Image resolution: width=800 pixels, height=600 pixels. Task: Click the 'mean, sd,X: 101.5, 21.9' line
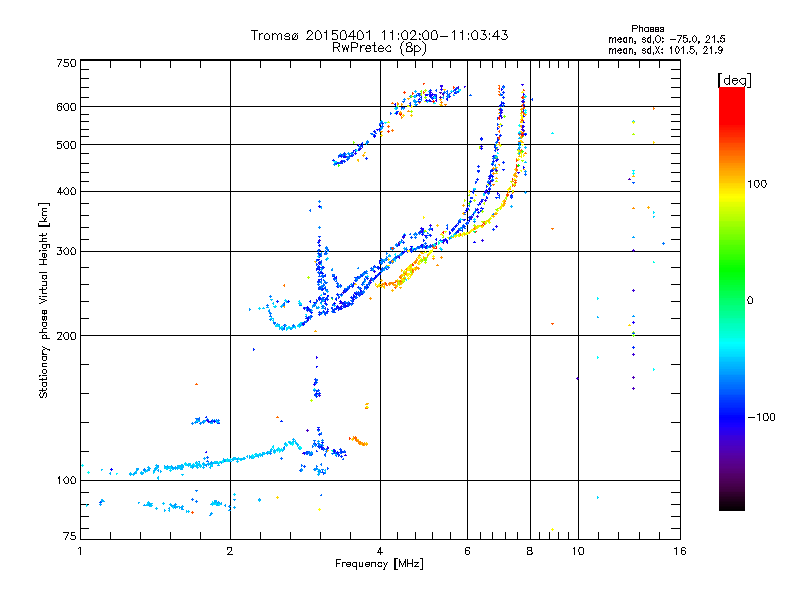pyautogui.click(x=665, y=50)
